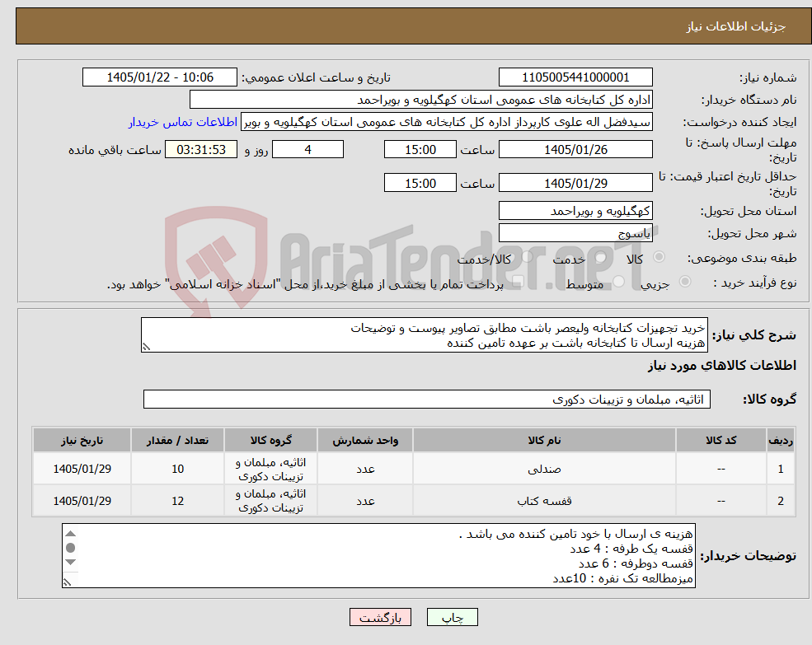Click the page title جزئیات اطلاعات نیاز
The height and width of the screenshot is (645, 812).
[736, 26]
